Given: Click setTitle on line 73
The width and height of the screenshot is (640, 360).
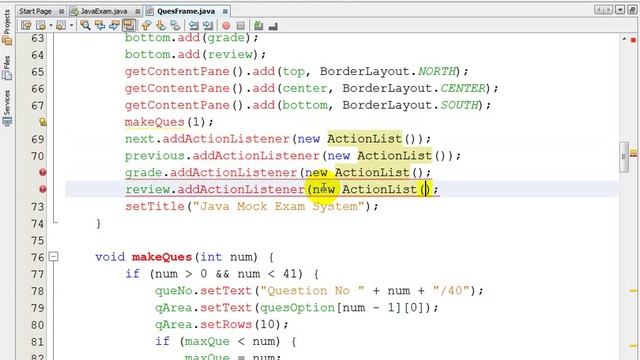Looking at the screenshot, I should tap(155, 206).
